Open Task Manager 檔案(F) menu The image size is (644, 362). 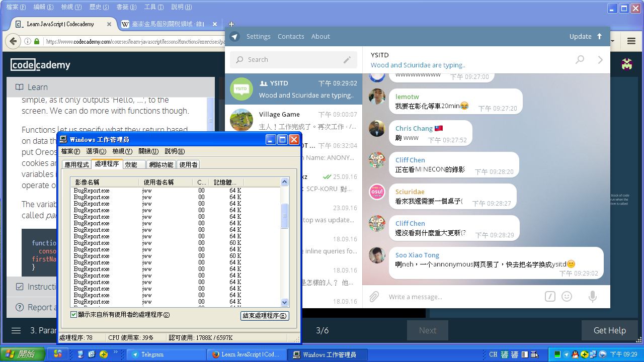pos(70,151)
